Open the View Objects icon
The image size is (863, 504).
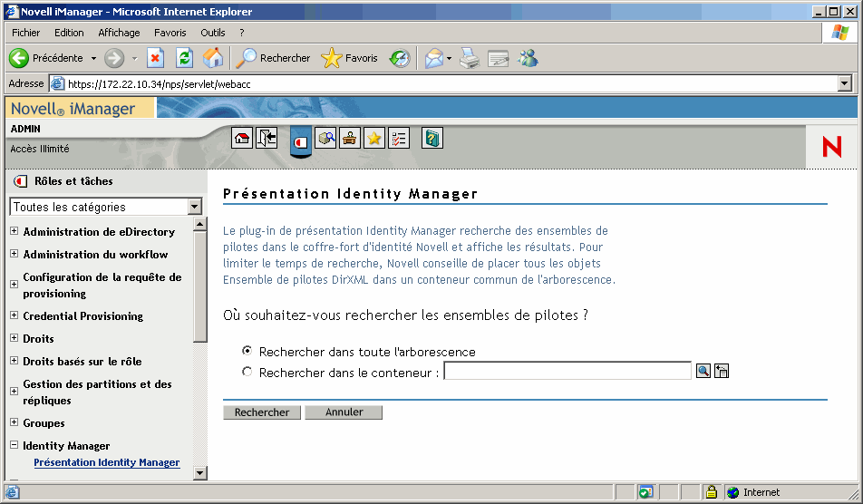tap(325, 138)
